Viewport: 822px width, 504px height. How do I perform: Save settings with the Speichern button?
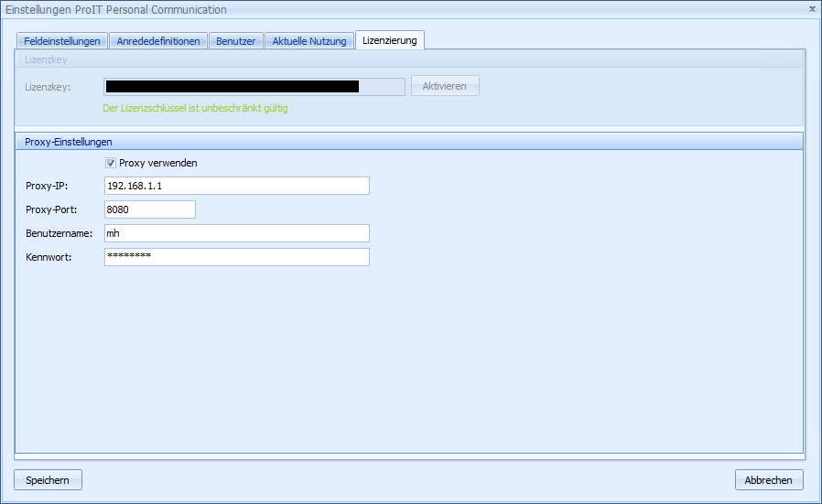(x=48, y=480)
